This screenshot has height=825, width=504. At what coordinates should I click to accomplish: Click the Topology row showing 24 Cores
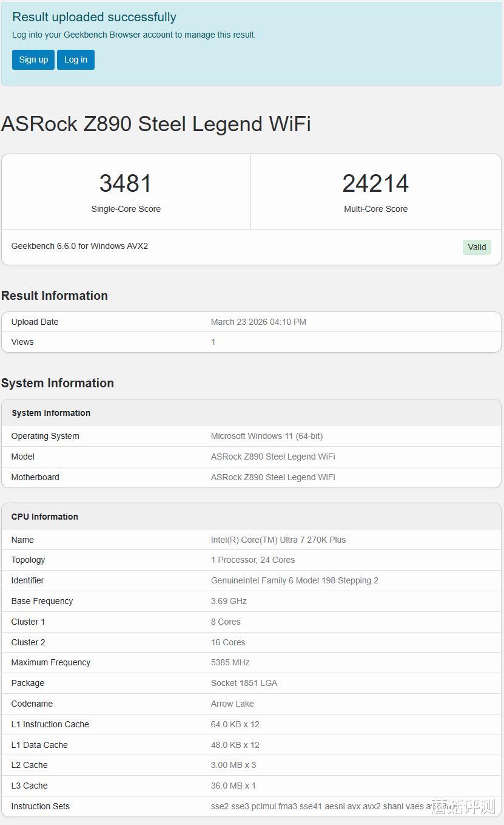[253, 560]
